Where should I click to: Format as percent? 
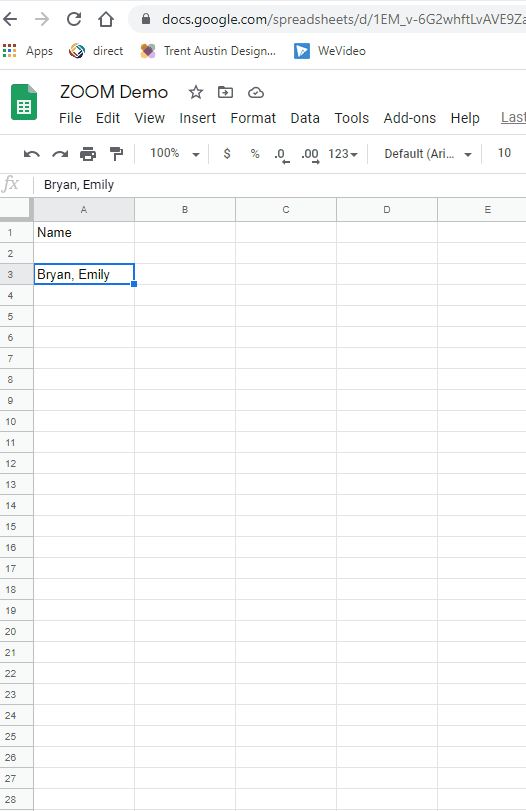[254, 154]
